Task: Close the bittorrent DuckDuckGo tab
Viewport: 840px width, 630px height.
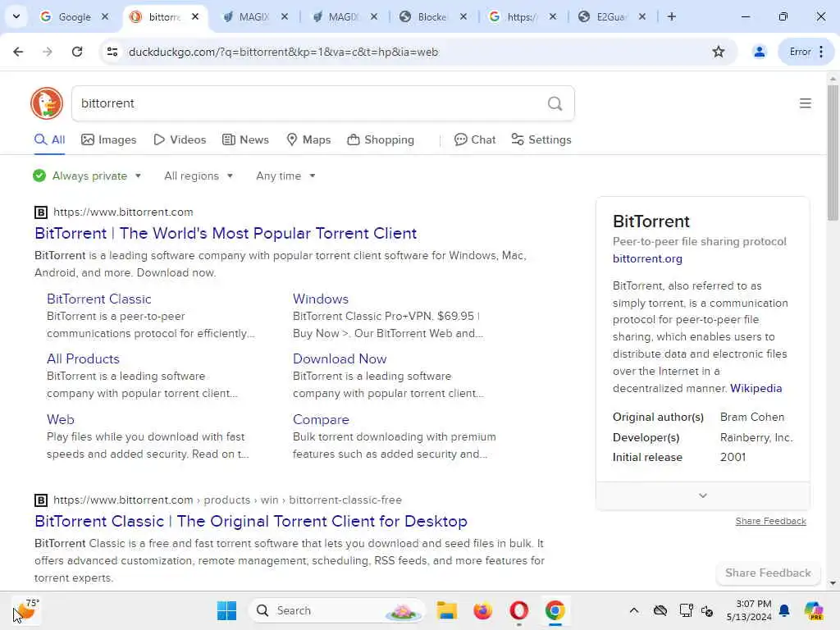Action: pyautogui.click(x=195, y=16)
